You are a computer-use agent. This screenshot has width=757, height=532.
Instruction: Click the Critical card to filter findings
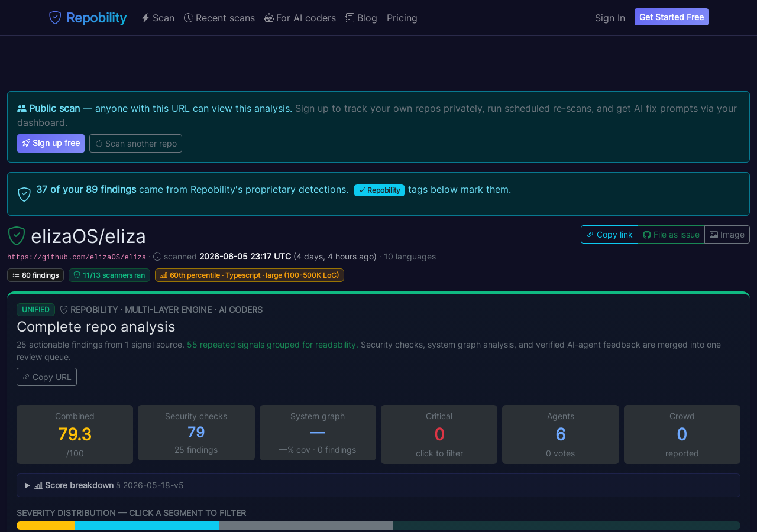click(439, 434)
